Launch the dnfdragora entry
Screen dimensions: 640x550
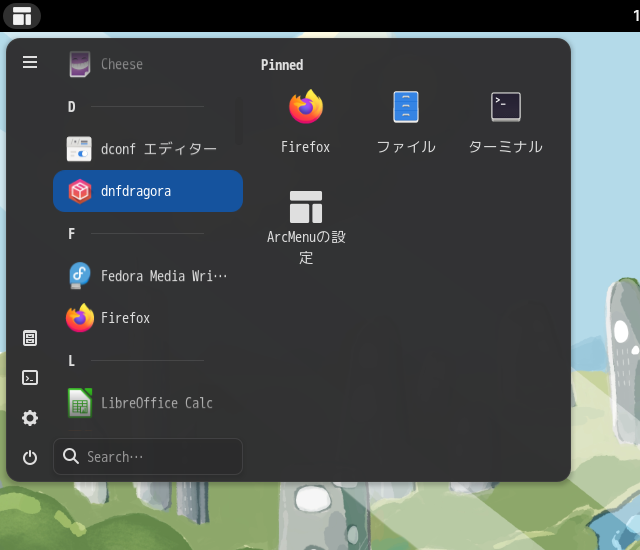(148, 191)
